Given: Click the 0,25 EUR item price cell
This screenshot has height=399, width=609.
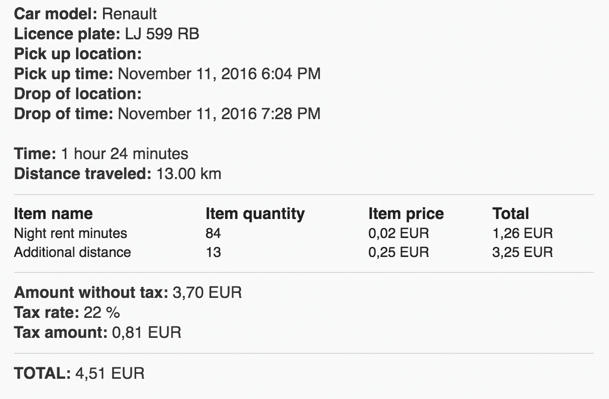Looking at the screenshot, I should coord(398,253).
